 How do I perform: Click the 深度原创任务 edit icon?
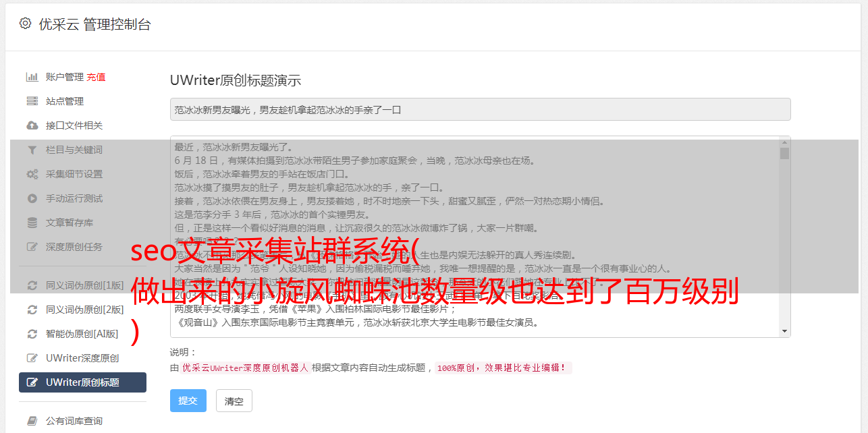coord(32,247)
